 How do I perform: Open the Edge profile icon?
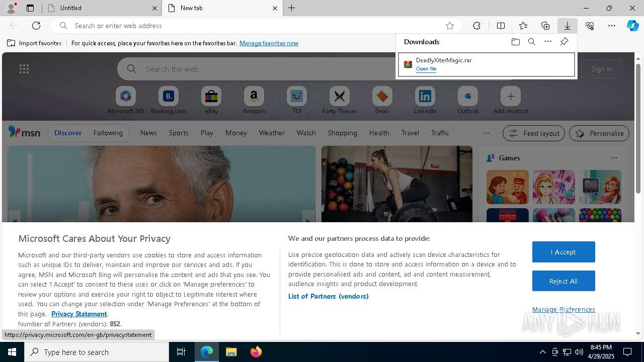coord(11,8)
